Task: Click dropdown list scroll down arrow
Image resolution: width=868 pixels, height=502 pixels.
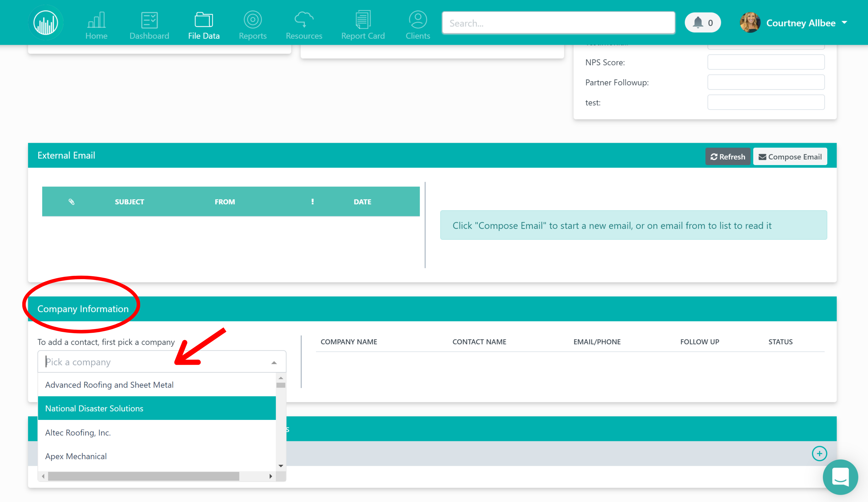Action: coord(281,466)
